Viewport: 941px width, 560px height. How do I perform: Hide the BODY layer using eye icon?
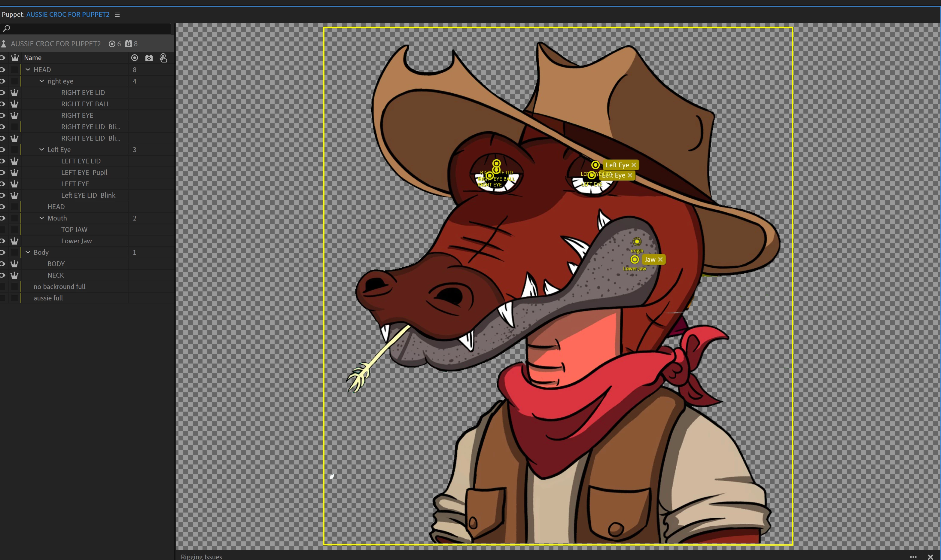3,264
